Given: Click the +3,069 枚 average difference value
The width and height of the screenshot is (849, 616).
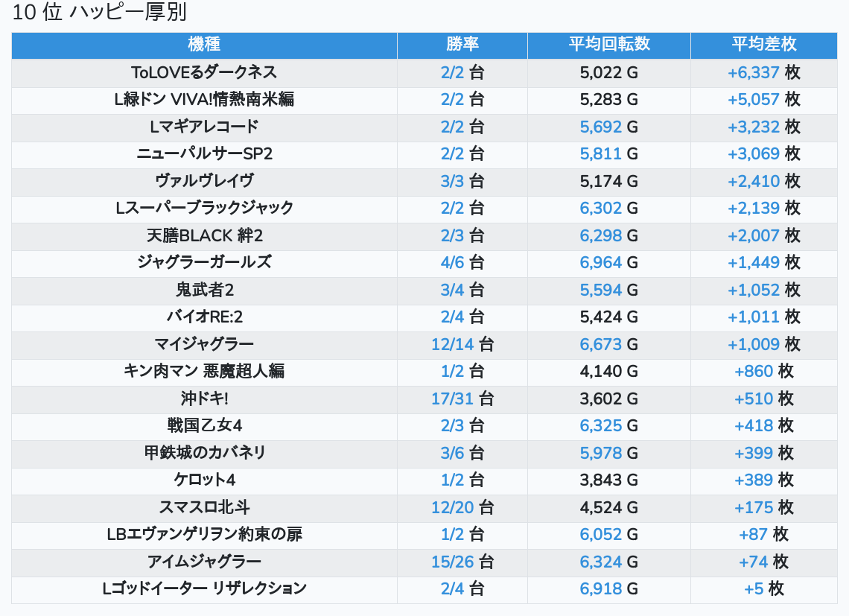Looking at the screenshot, I should coord(764,154).
